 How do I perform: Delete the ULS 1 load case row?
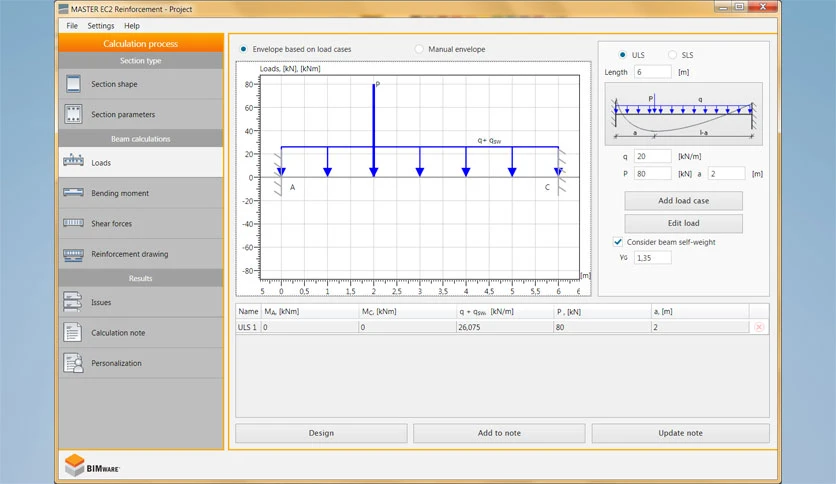759,327
